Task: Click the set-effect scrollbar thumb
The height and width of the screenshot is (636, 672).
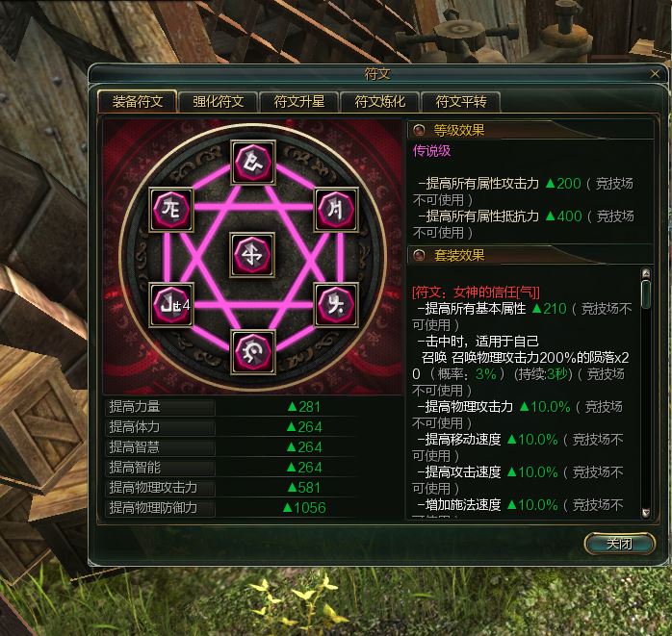Action: 646,293
